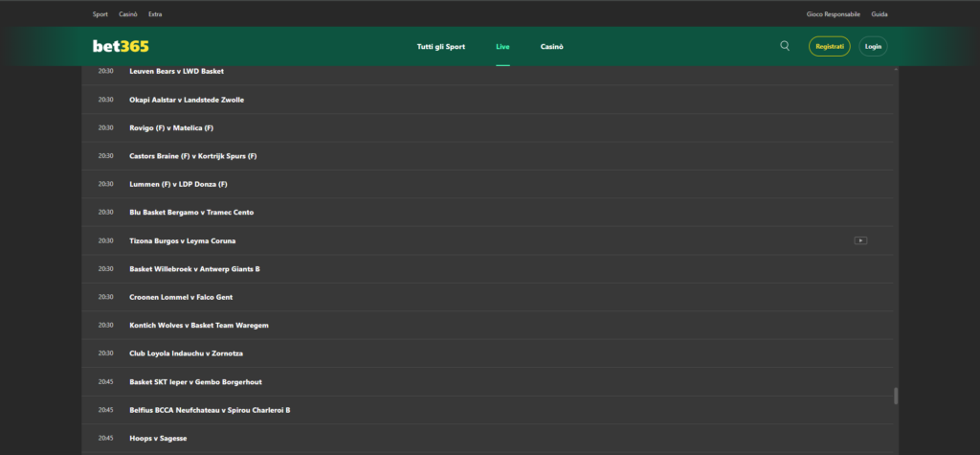The width and height of the screenshot is (980, 455).
Task: Click the search magnifier icon
Action: point(785,46)
